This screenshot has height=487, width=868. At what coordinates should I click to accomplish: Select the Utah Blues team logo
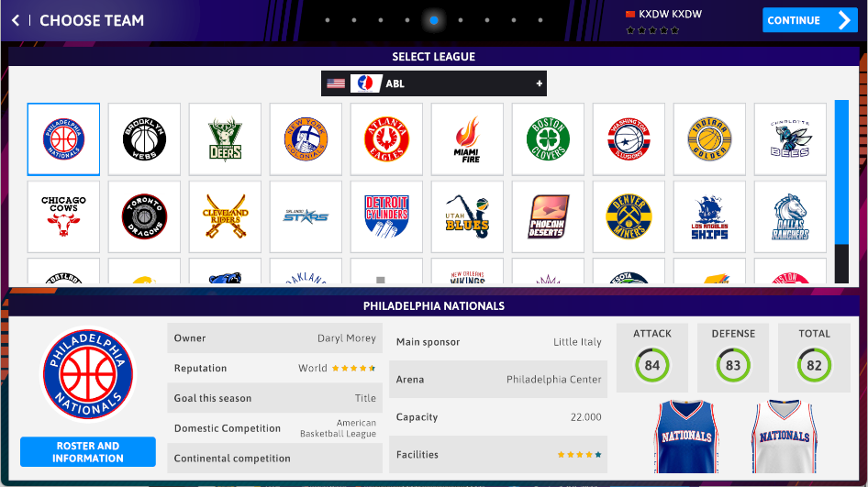467,216
